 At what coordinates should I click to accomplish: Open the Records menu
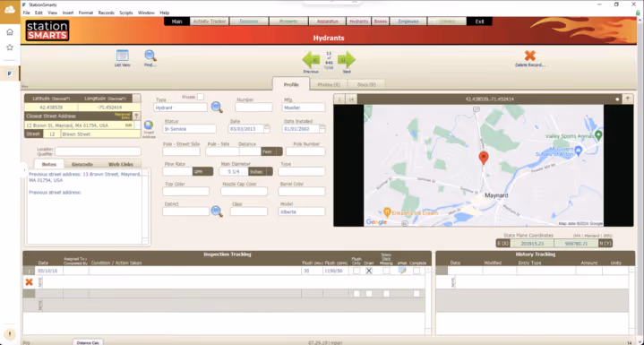(x=106, y=13)
